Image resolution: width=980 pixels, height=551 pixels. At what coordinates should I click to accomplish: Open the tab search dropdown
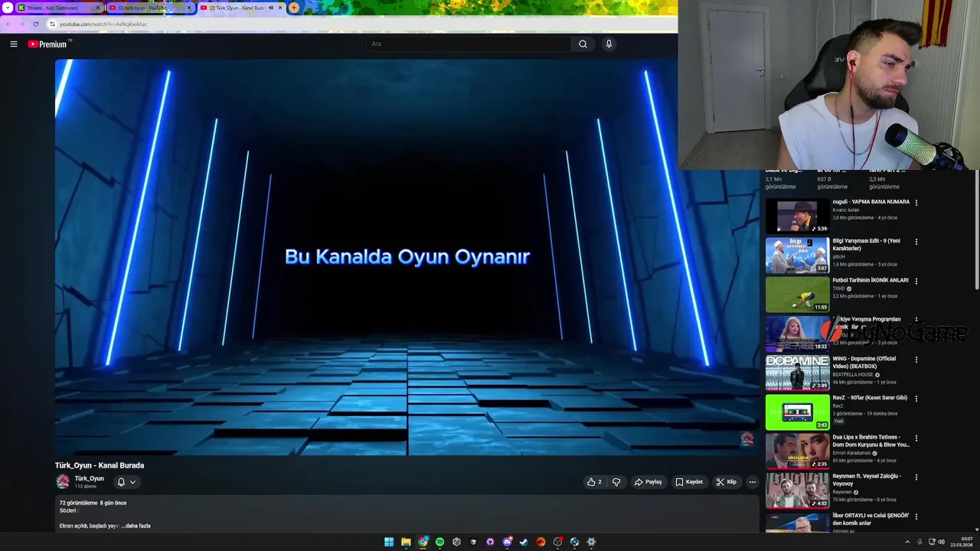[7, 8]
